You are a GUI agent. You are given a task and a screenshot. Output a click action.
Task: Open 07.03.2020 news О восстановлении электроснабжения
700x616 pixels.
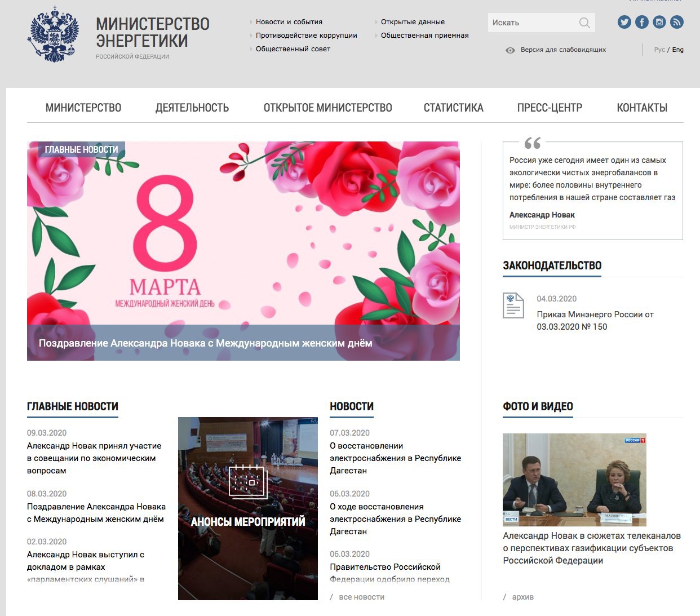coord(396,458)
